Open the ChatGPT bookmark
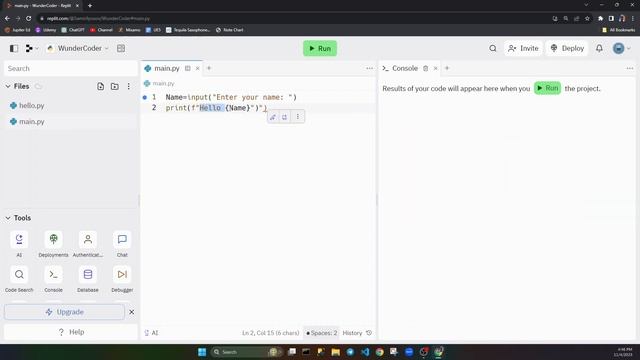 coord(73,30)
